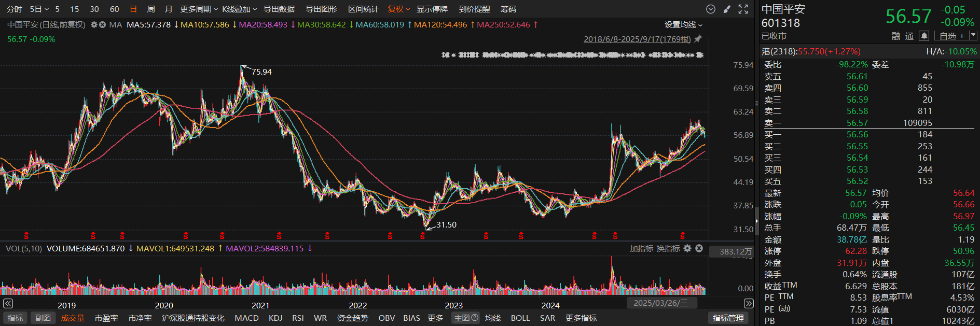Click 导出图形 export chart image
Image resolution: width=980 pixels, height=326 pixels.
pyautogui.click(x=321, y=9)
